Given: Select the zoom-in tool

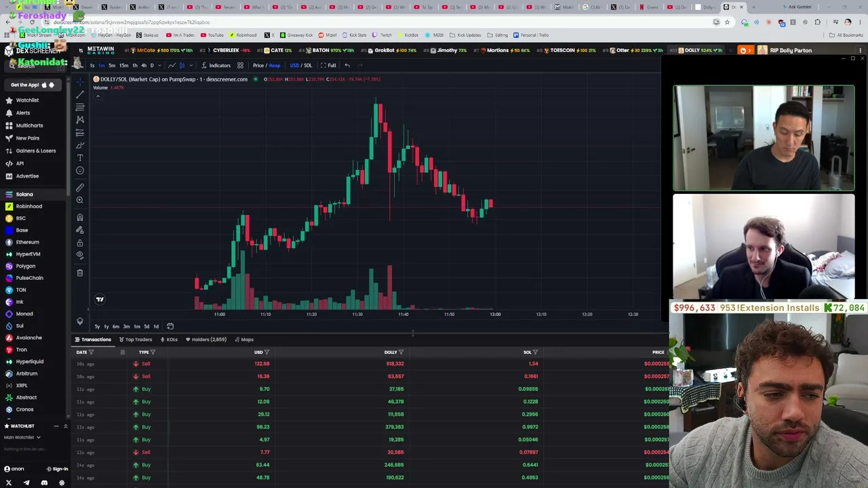Looking at the screenshot, I should (80, 200).
